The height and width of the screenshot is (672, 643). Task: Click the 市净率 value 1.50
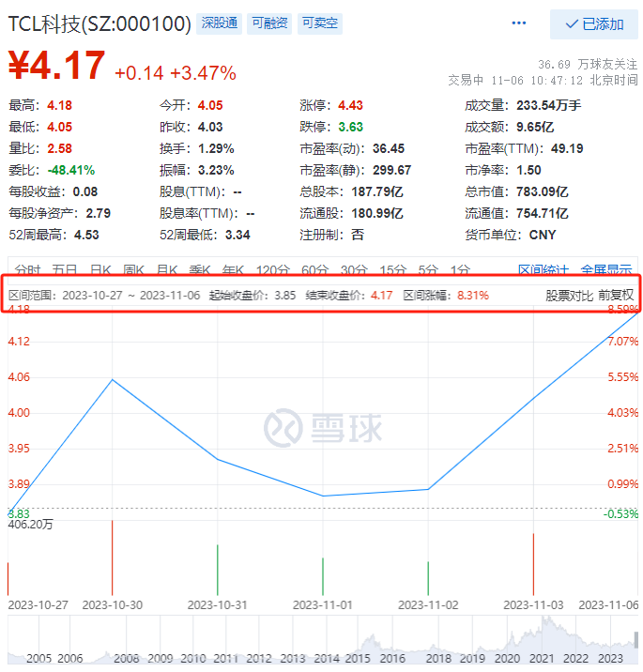point(529,170)
